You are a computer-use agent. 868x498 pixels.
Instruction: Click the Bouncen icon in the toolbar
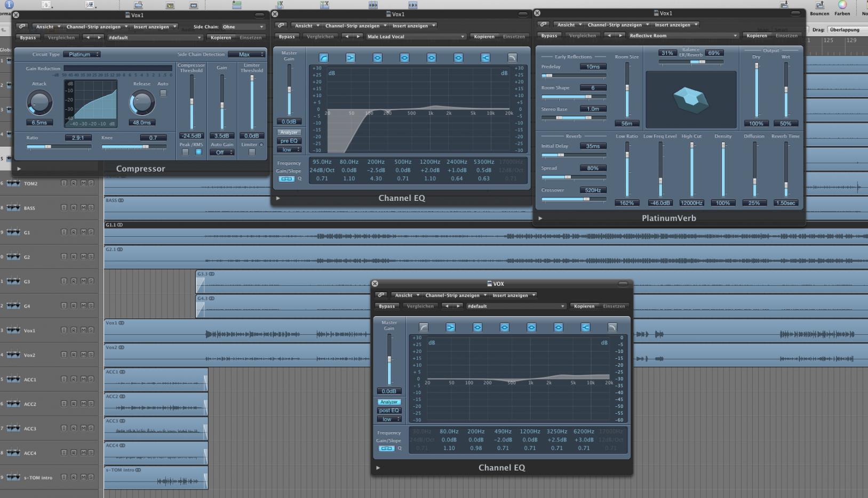point(819,5)
